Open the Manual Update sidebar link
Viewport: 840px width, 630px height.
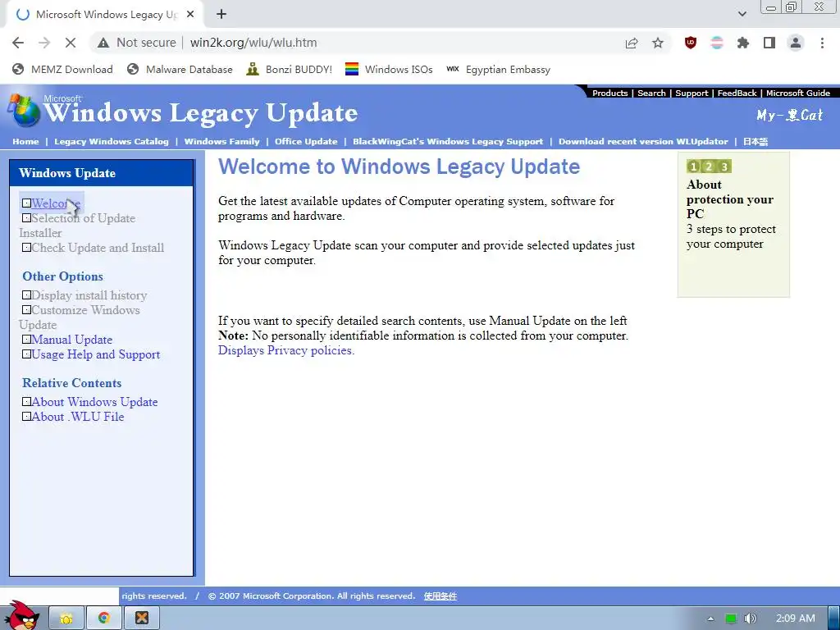72,340
